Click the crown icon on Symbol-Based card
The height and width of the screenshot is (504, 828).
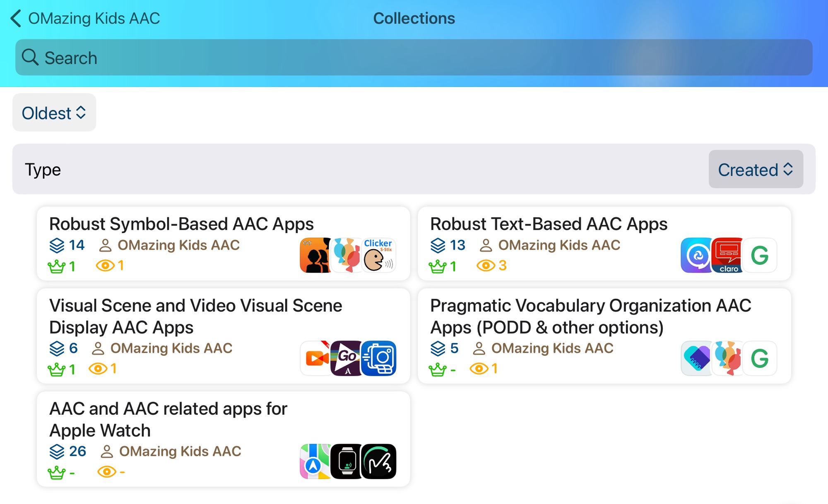pos(57,265)
